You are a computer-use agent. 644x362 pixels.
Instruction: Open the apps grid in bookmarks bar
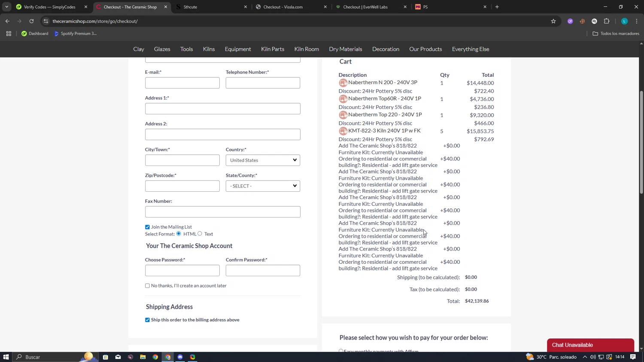point(9,33)
